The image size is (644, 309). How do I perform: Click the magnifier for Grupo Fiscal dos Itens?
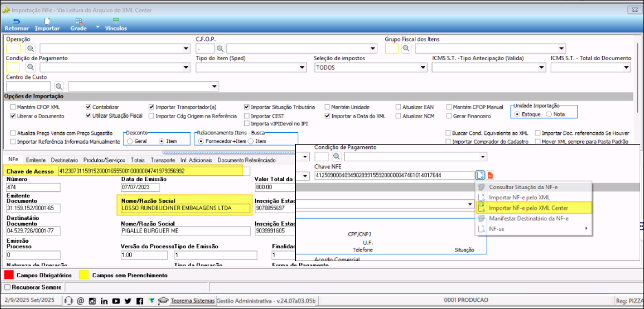coord(406,48)
